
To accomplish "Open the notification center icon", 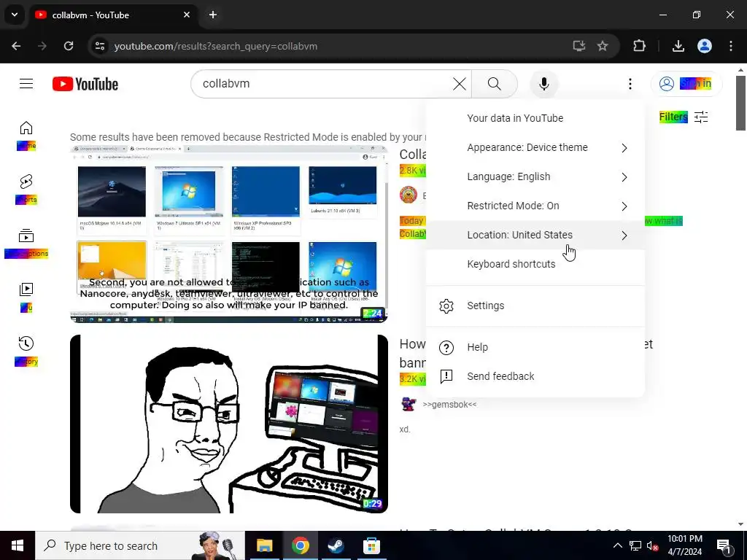I will pos(724,545).
